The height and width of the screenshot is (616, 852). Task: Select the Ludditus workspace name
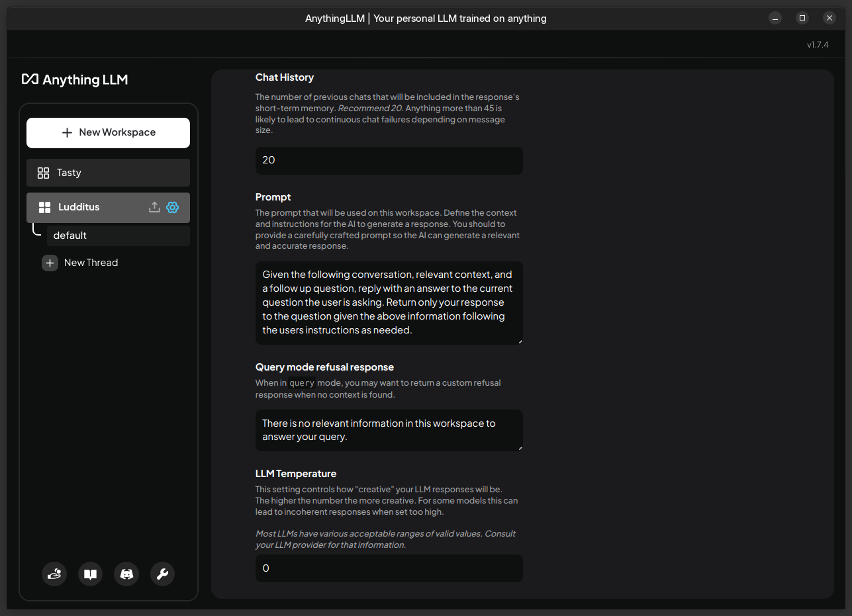pyautogui.click(x=79, y=207)
